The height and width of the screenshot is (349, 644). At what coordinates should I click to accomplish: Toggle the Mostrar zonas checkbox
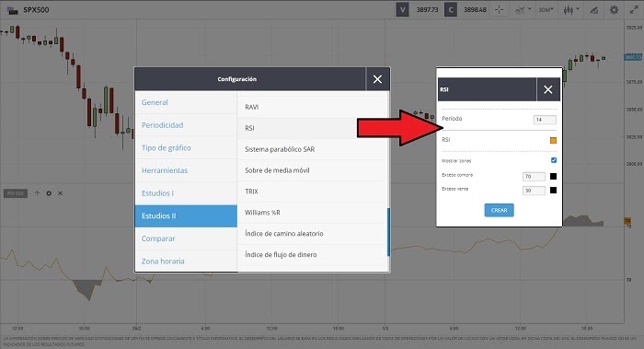[x=554, y=160]
